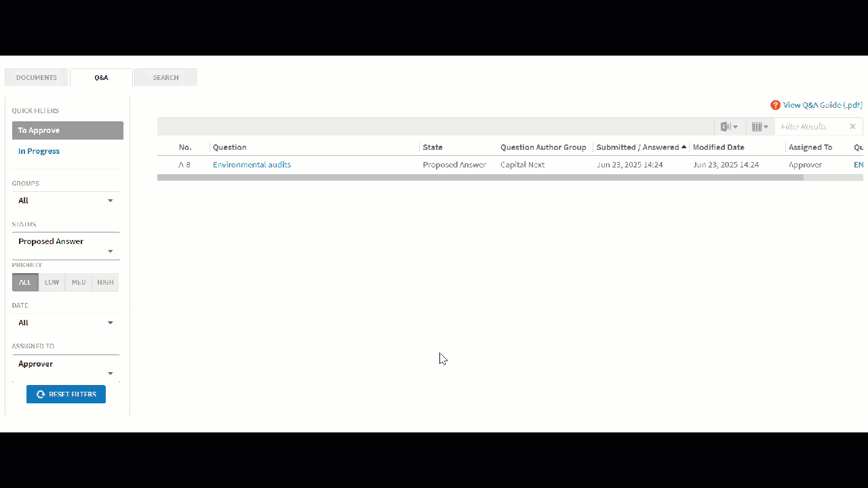Click the A 8 question number cell
Screen dimensions: 868x488
184,165
